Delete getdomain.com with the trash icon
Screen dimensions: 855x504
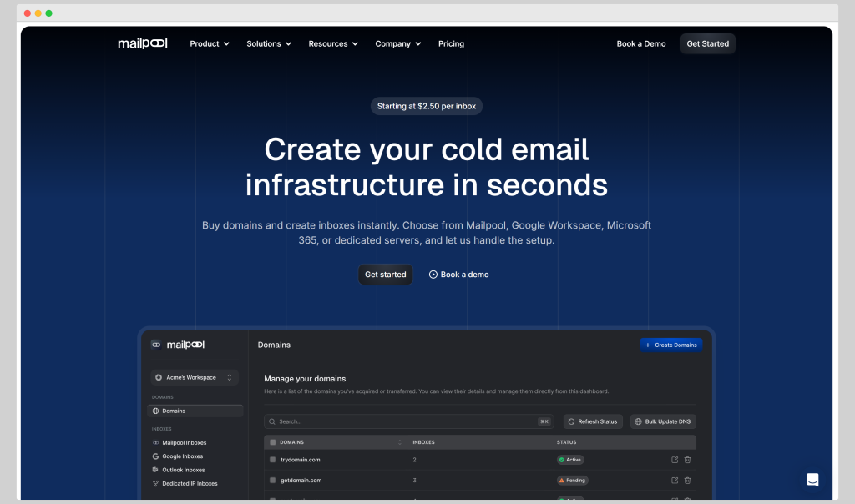pos(688,481)
